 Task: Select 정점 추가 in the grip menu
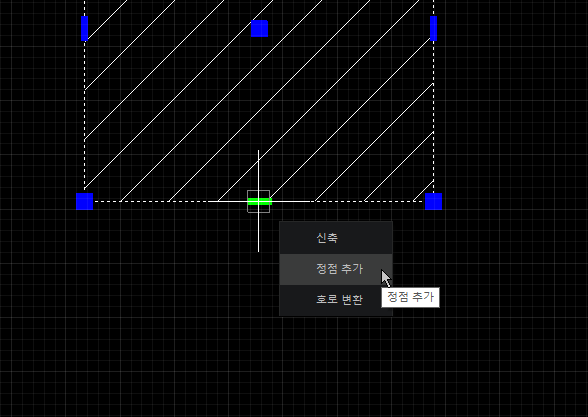click(336, 269)
